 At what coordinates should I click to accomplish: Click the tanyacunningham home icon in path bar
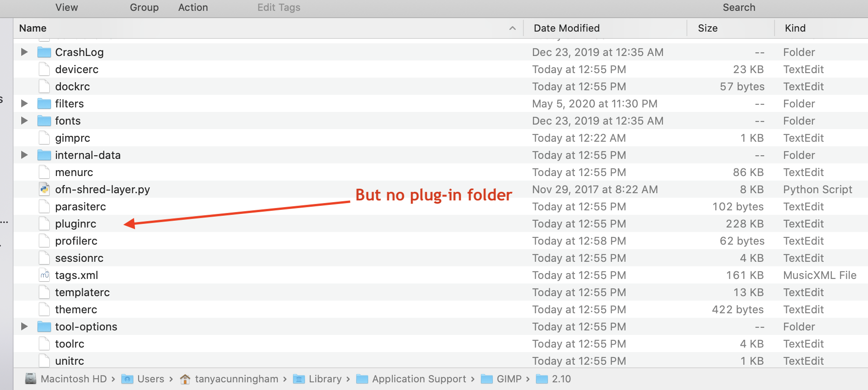click(x=185, y=379)
